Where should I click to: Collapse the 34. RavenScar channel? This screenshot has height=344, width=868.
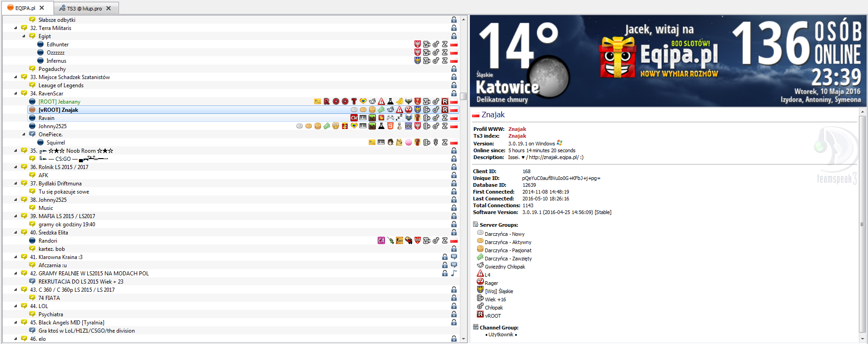[x=16, y=94]
